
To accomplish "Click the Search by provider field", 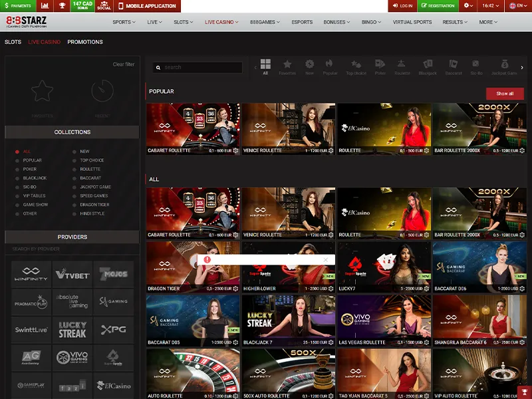I will 72,249.
